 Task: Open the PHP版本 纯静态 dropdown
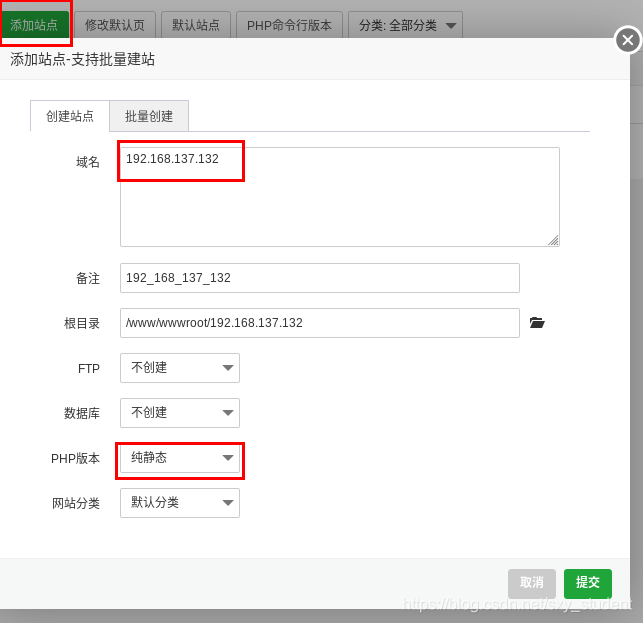tap(180, 458)
